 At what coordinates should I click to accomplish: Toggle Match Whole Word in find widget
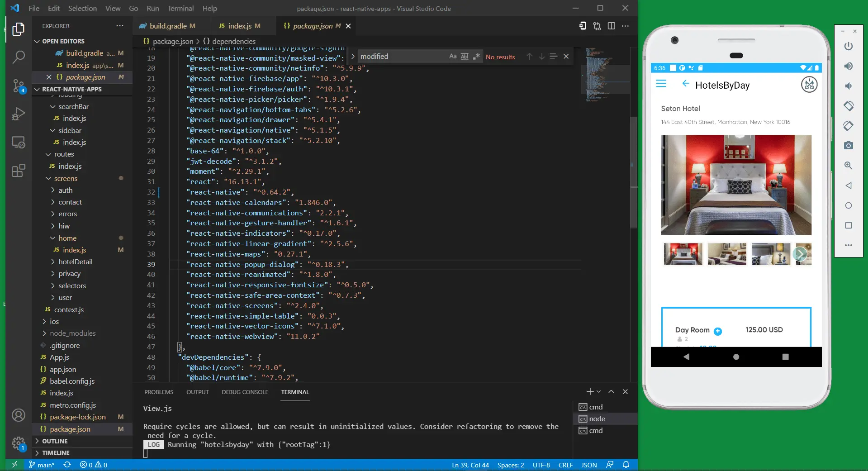465,57
